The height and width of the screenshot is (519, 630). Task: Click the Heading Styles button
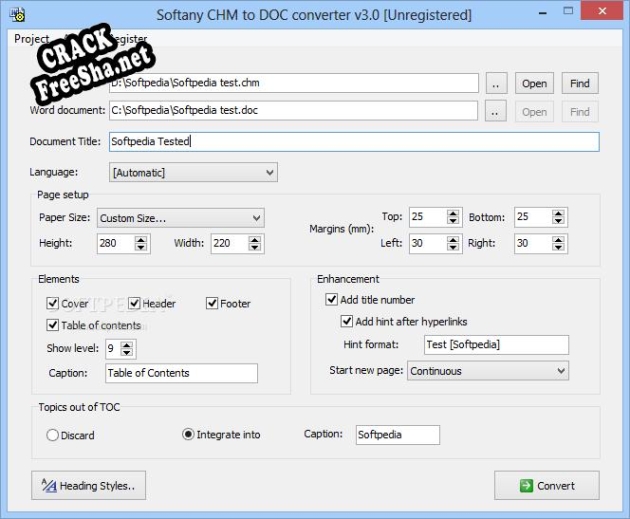89,486
